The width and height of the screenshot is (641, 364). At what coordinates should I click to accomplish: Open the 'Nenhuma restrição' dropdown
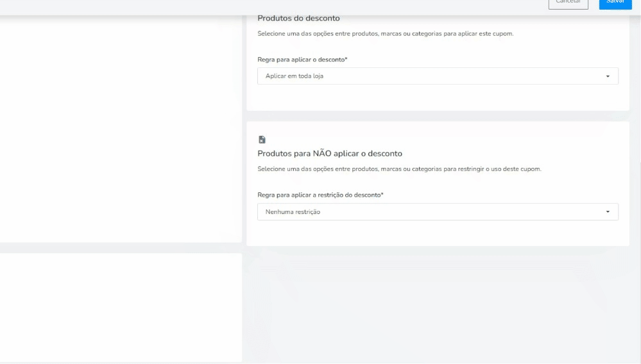coord(438,211)
